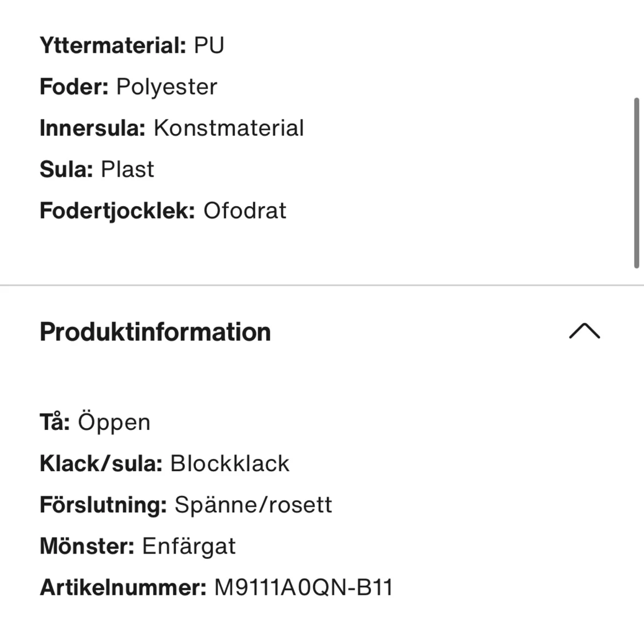The height and width of the screenshot is (644, 644).
Task: Click the Foder label
Action: tap(74, 87)
